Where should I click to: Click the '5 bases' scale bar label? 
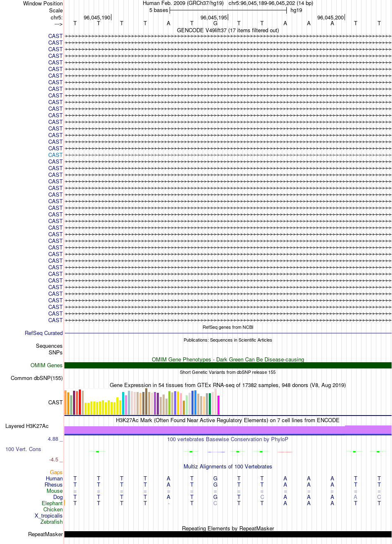[158, 10]
